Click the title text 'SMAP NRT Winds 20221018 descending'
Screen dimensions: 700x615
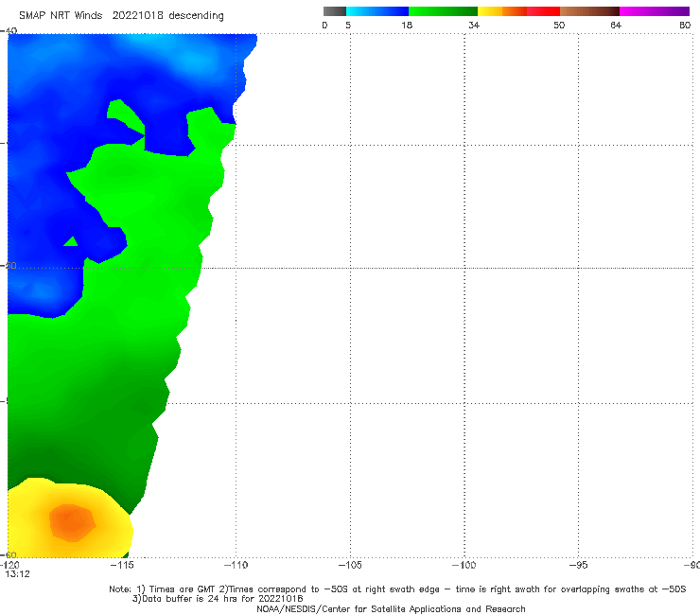[121, 15]
